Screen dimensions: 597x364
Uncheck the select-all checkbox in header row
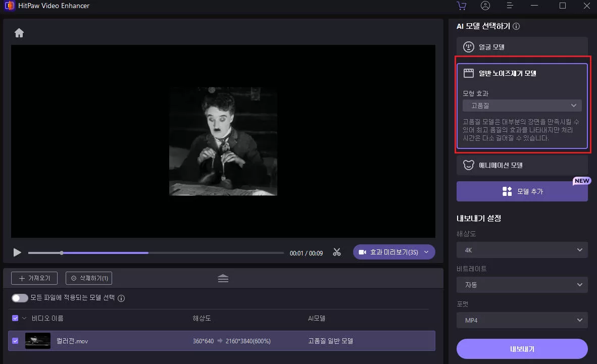pyautogui.click(x=15, y=319)
